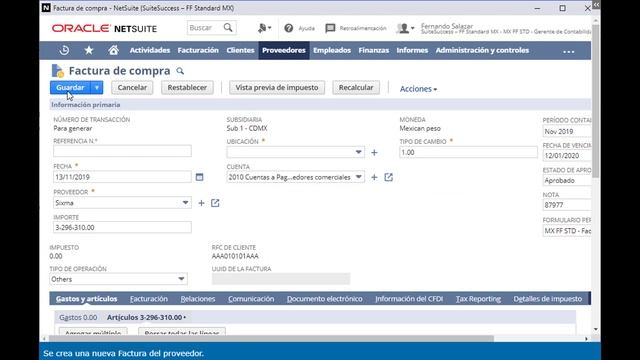This screenshot has height=360, width=640.
Task: Go to the Home house icon
Action: pyautogui.click(x=113, y=50)
